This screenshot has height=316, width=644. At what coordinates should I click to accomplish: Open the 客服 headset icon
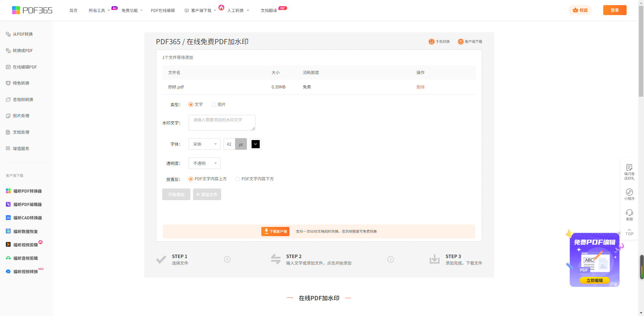(629, 213)
